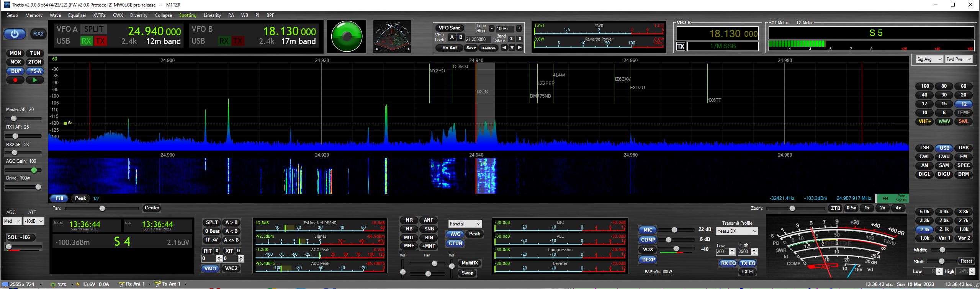
Task: Click the Tx Ant 1 status bar icon
Action: [x=157, y=284]
